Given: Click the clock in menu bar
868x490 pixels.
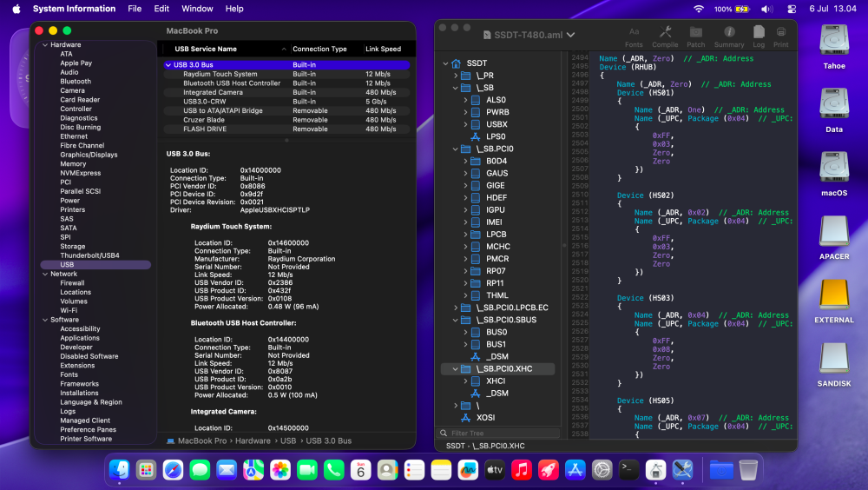Looking at the screenshot, I should (832, 9).
